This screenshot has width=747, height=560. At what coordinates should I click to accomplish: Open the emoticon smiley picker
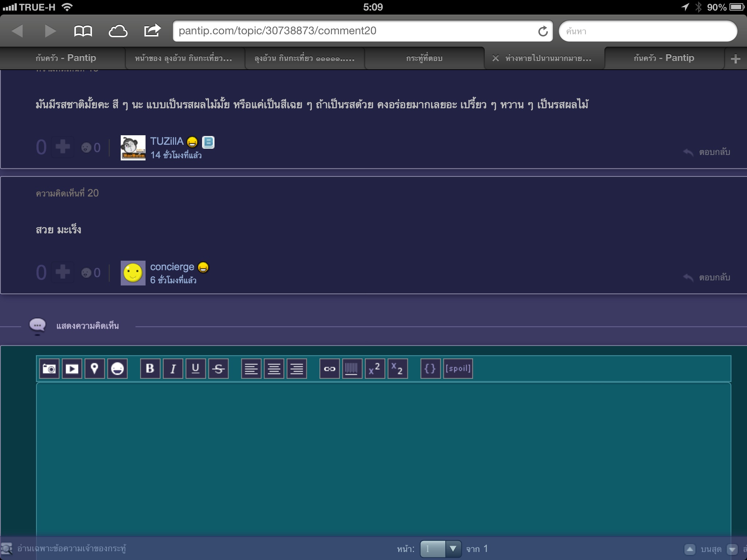(117, 369)
